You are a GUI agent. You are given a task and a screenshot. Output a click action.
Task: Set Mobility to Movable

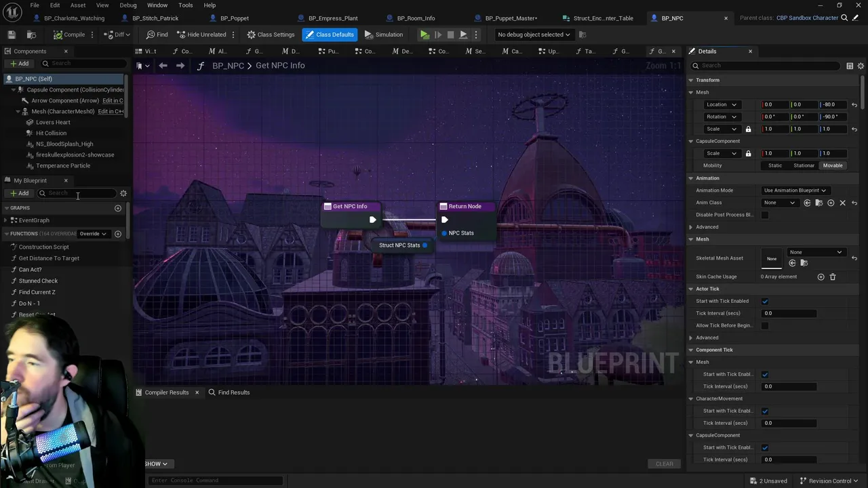(833, 165)
